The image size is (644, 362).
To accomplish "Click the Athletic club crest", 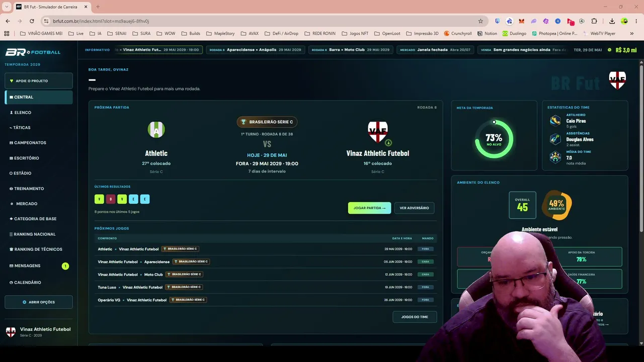I will click(156, 130).
